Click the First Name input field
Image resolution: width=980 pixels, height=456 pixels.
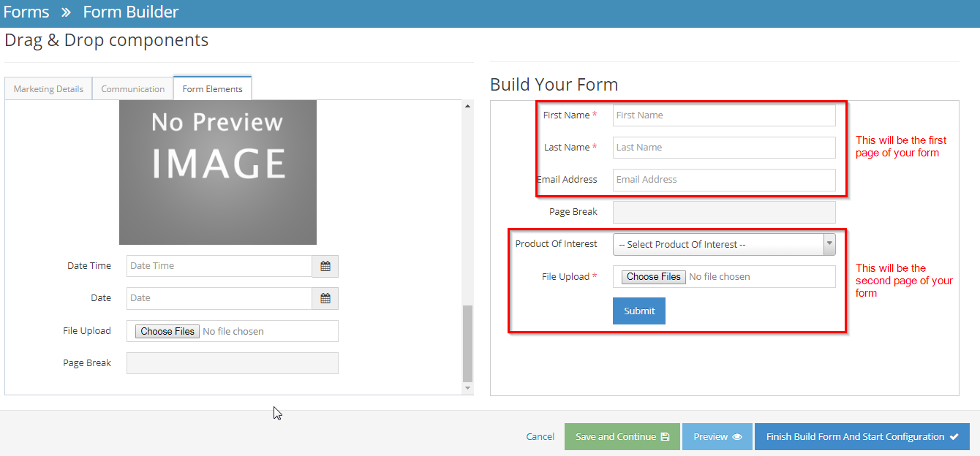723,115
